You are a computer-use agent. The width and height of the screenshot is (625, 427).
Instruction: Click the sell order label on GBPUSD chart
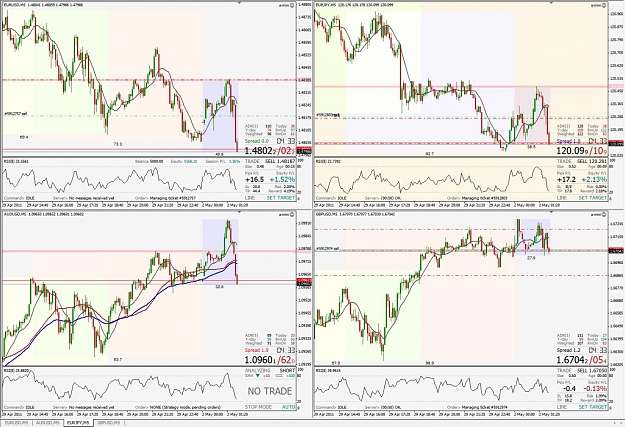[328, 248]
